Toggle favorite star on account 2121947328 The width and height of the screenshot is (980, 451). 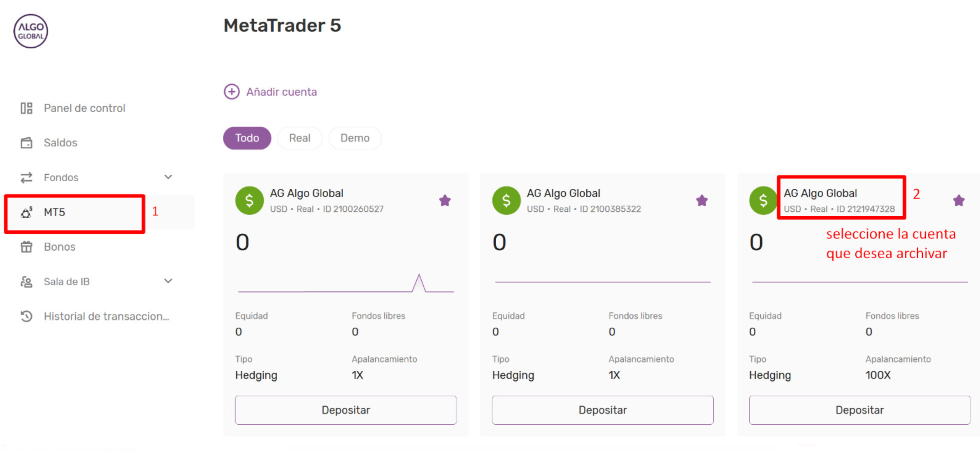(x=959, y=201)
